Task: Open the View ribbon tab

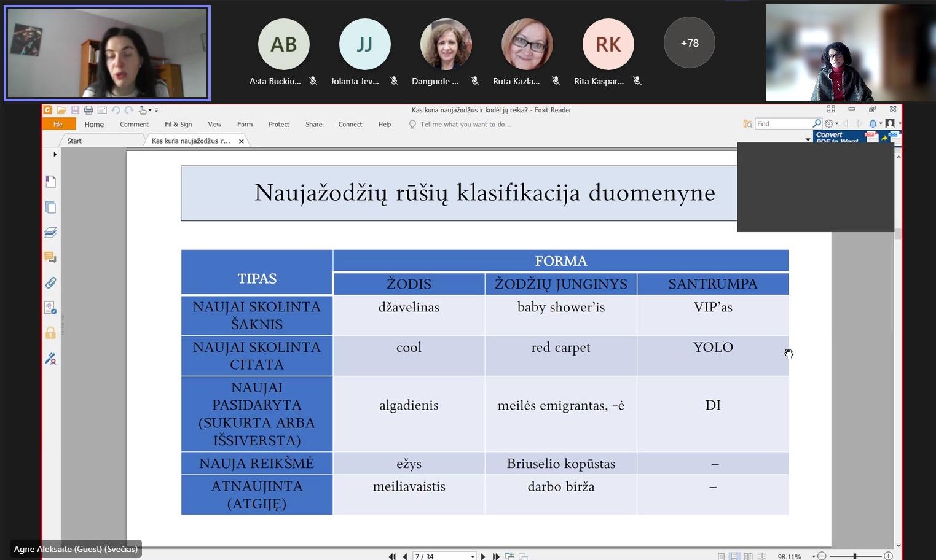Action: (214, 124)
